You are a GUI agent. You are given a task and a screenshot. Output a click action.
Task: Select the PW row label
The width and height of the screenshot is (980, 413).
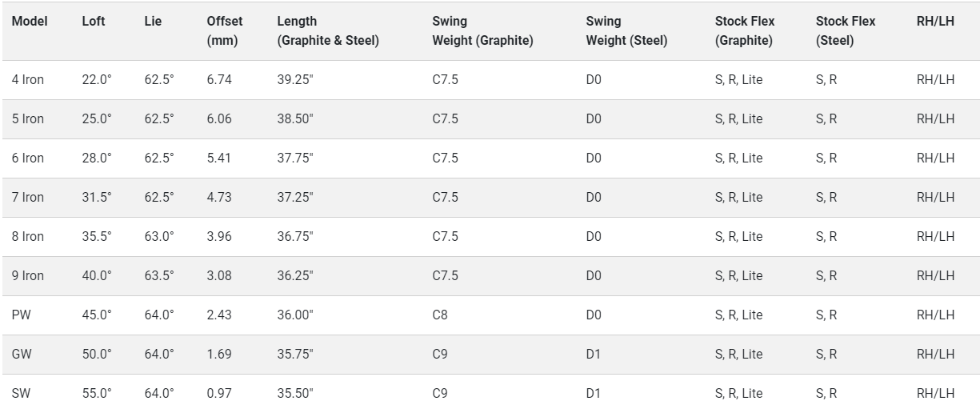pyautogui.click(x=22, y=315)
